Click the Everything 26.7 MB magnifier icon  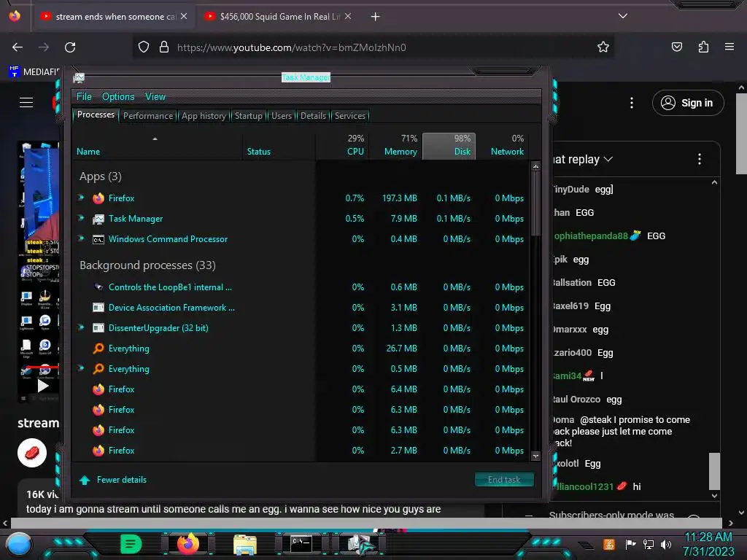[98, 349]
